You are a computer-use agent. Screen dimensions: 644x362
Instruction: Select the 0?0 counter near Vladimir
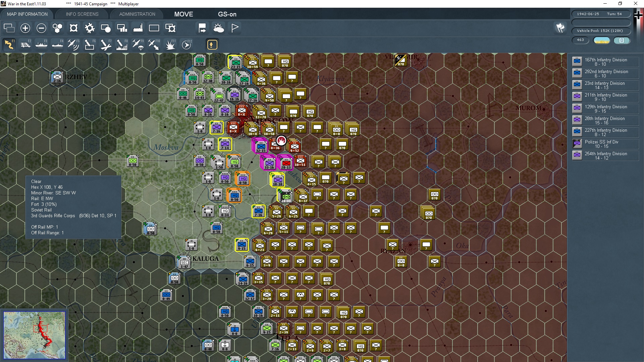(401, 60)
